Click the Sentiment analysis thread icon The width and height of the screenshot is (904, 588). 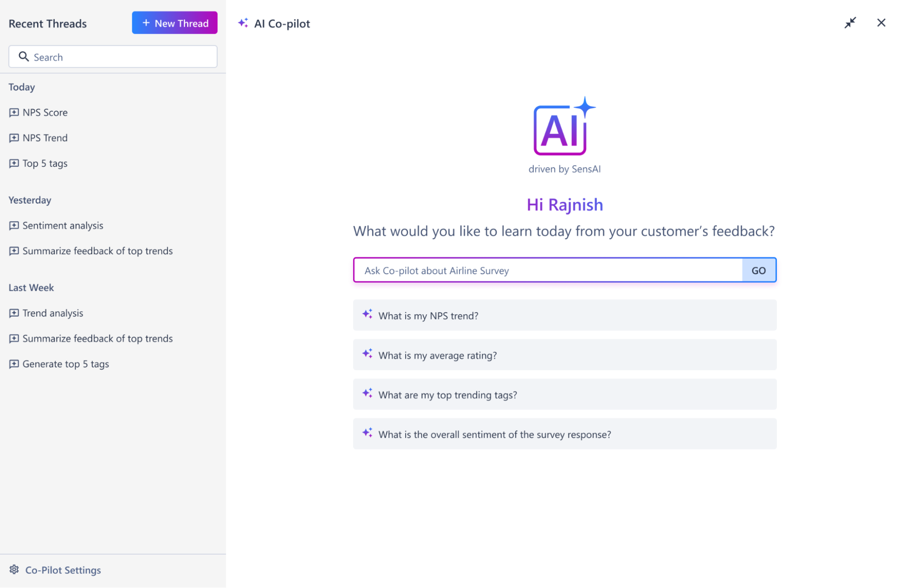click(x=14, y=225)
